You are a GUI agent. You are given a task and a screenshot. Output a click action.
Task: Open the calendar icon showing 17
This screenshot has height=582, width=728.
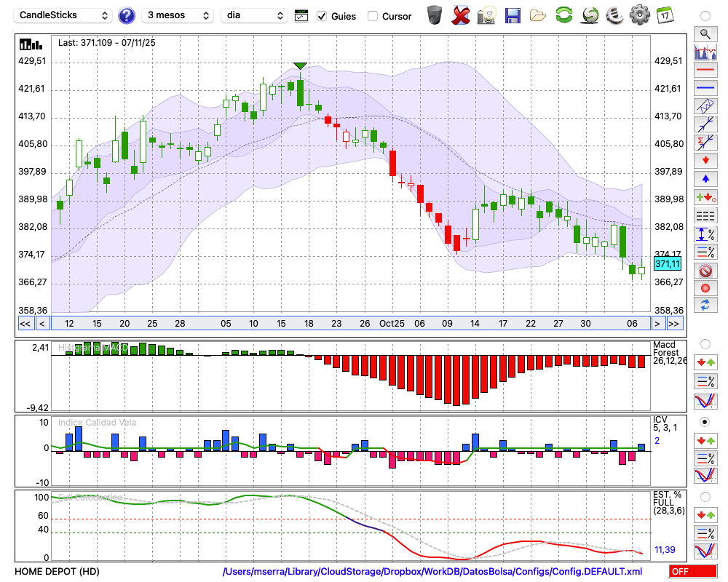pos(665,15)
